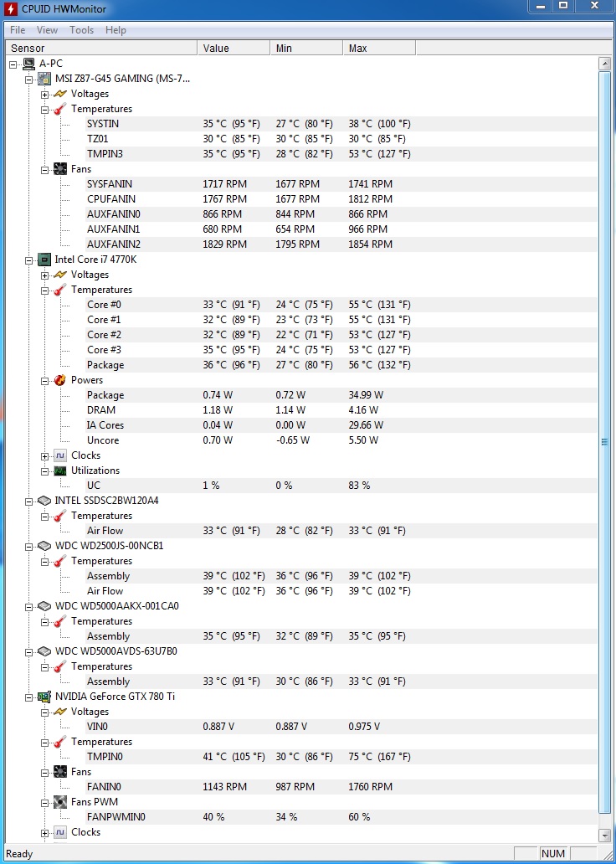
Task: Open the Help menu
Action: point(116,30)
